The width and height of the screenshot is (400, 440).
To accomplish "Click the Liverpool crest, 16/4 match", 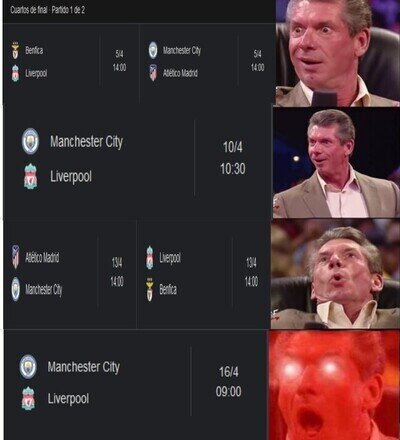I will 28,398.
